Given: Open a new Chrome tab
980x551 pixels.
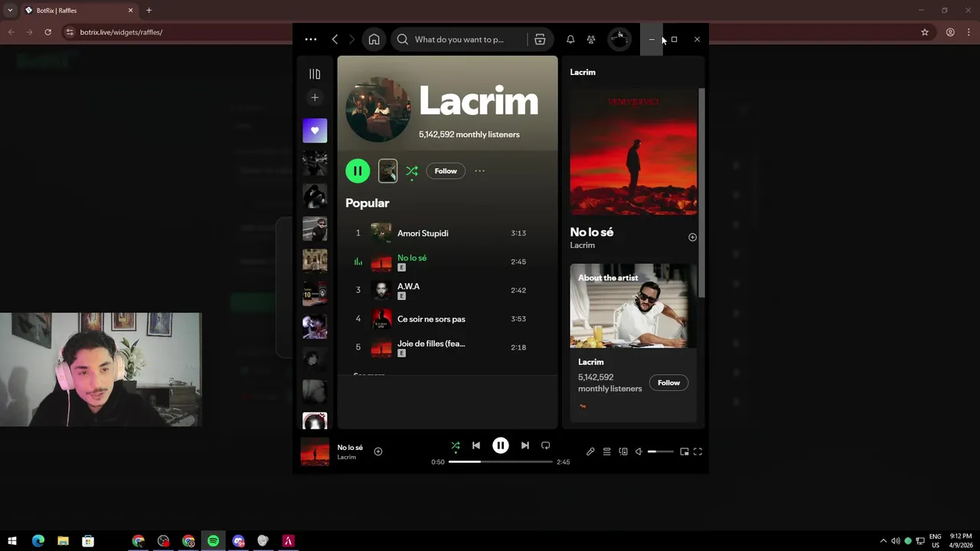Looking at the screenshot, I should (x=149, y=11).
